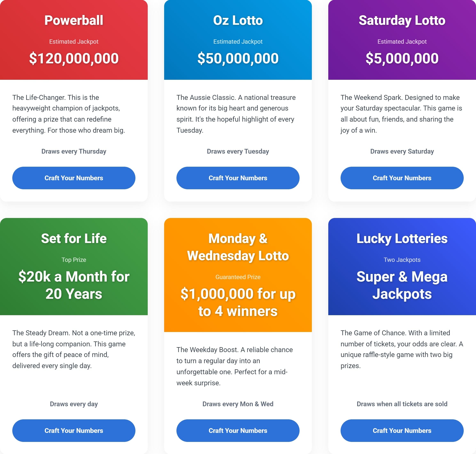Click the $5,000,000 jackpot amount
Image resolution: width=476 pixels, height=454 pixels.
click(402, 58)
